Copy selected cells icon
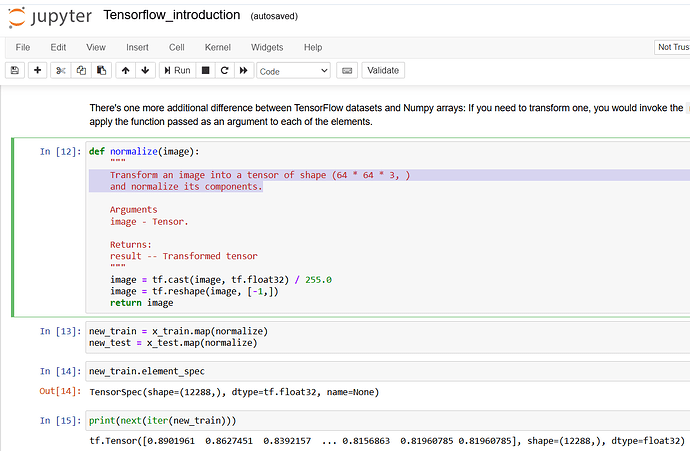 coord(81,70)
